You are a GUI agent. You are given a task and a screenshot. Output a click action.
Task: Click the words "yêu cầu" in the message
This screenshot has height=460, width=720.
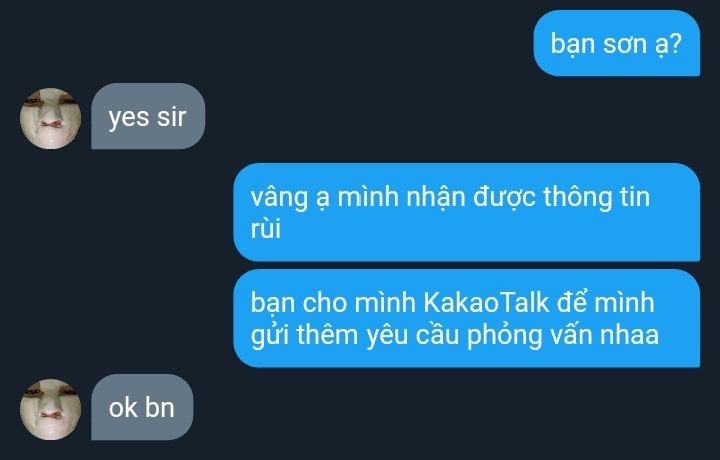coord(413,335)
